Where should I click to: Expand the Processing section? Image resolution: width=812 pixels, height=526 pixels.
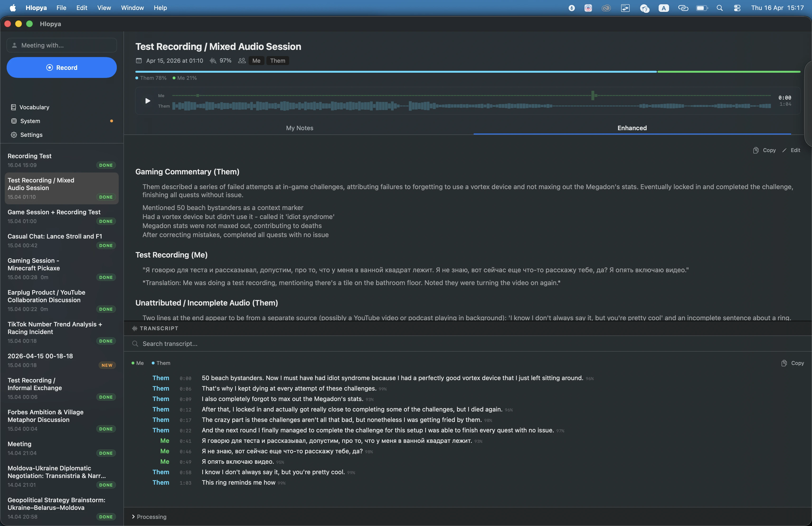pos(149,517)
